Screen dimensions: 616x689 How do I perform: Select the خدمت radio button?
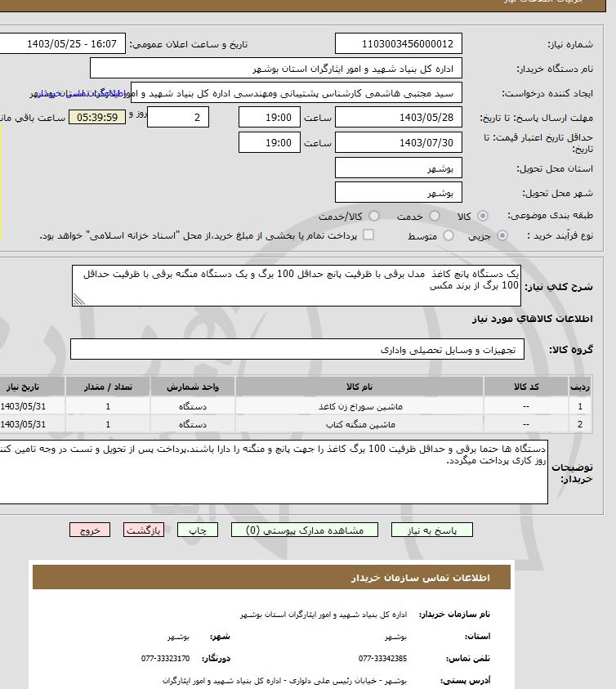tap(434, 217)
